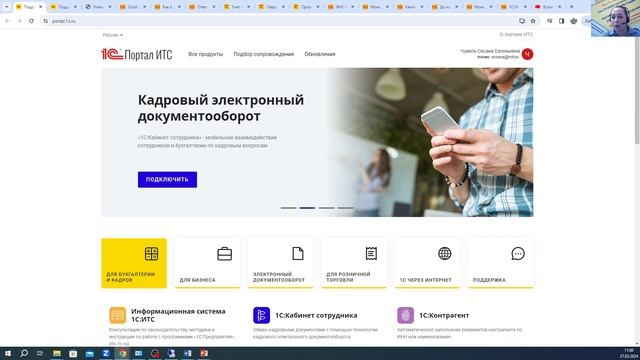
Task: Click the briefcase icon for business
Action: click(224, 253)
